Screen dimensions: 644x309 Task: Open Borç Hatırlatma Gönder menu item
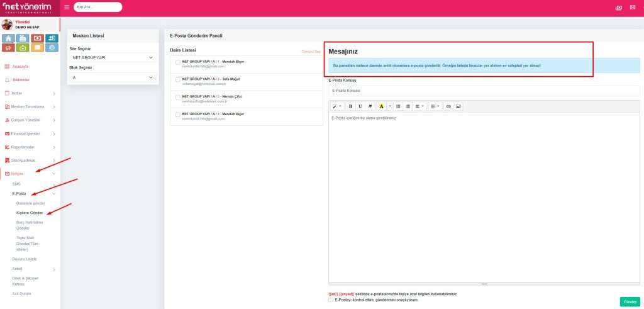tap(31, 225)
